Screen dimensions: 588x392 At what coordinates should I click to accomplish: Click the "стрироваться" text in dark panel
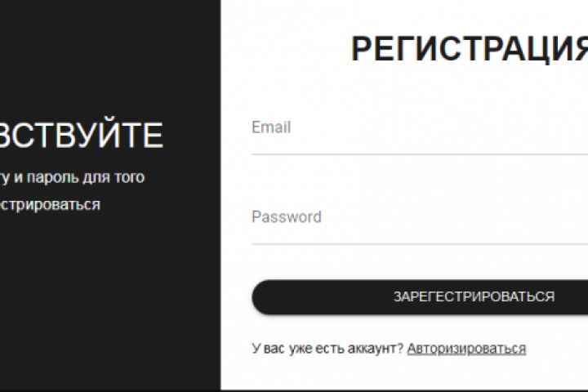pyautogui.click(x=51, y=204)
